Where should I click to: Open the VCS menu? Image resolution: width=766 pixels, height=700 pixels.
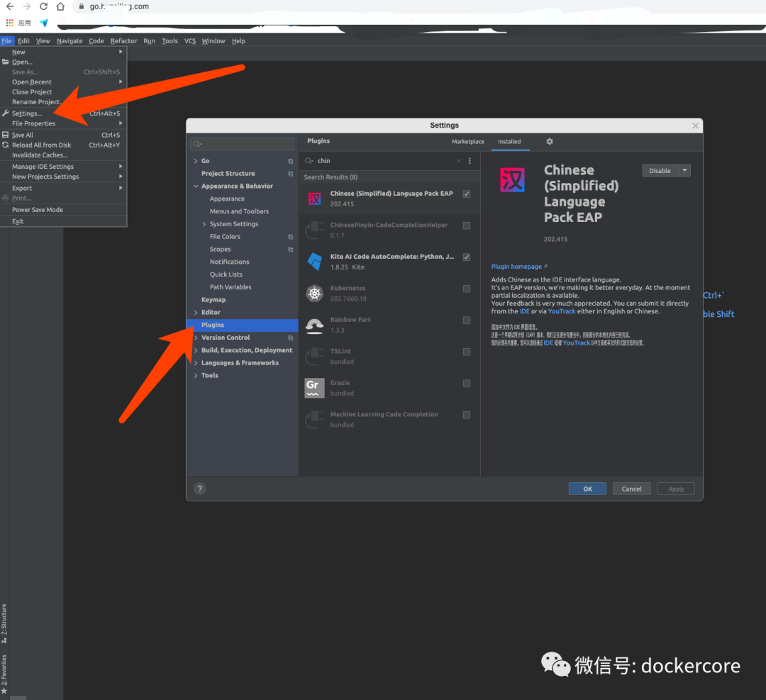190,41
